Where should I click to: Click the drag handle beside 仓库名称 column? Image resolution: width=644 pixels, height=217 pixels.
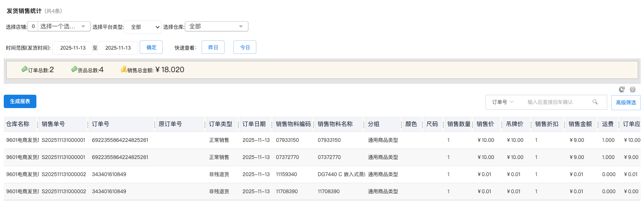coord(38,124)
